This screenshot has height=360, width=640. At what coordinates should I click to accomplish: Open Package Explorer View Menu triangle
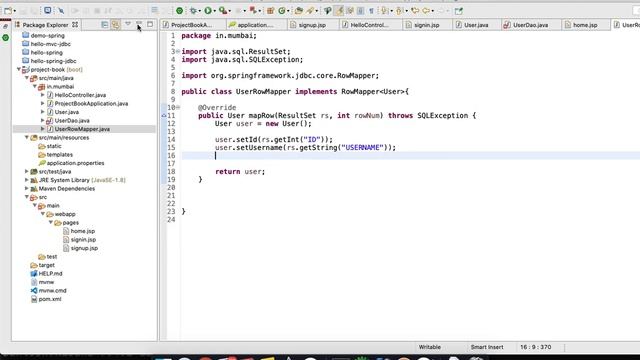128,24
